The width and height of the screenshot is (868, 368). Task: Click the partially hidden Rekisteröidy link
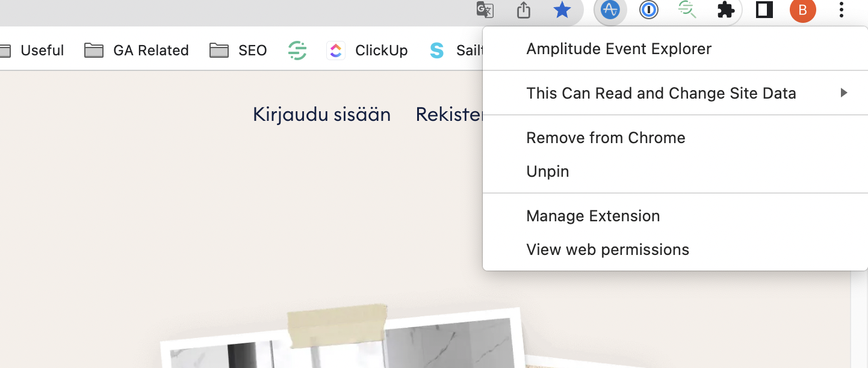449,114
